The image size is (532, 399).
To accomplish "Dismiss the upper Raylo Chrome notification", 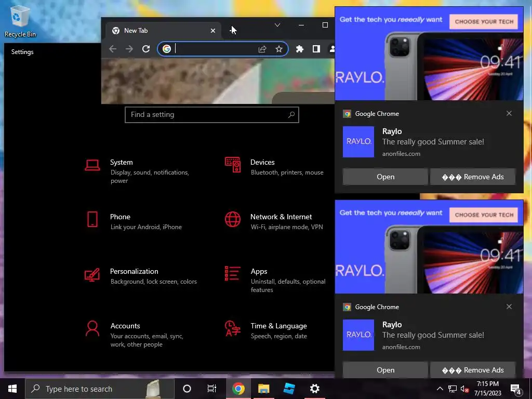I will pos(509,113).
